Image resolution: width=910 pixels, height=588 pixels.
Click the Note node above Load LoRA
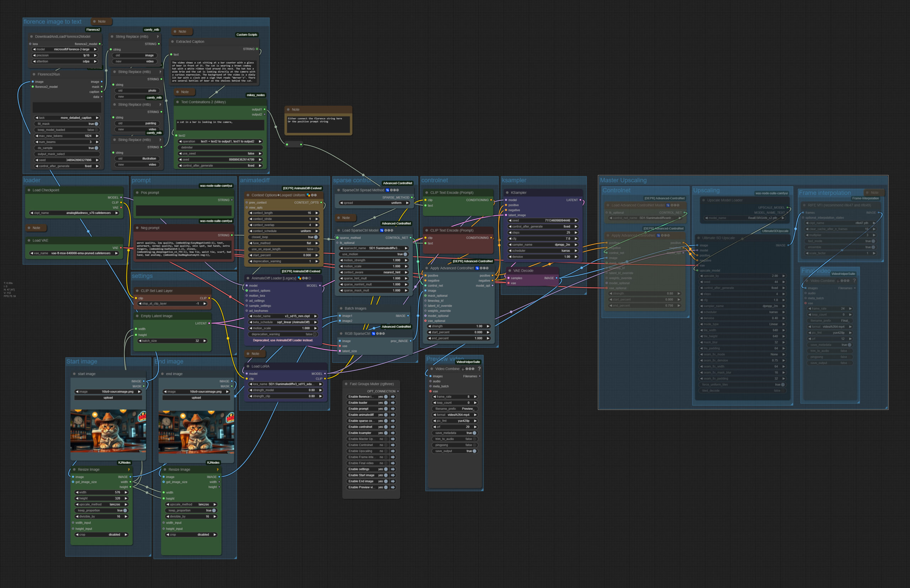255,354
